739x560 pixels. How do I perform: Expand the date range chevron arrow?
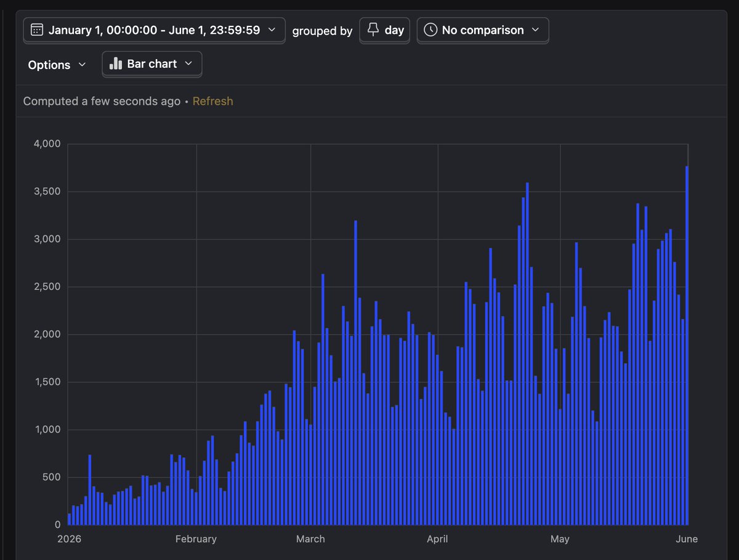point(272,30)
